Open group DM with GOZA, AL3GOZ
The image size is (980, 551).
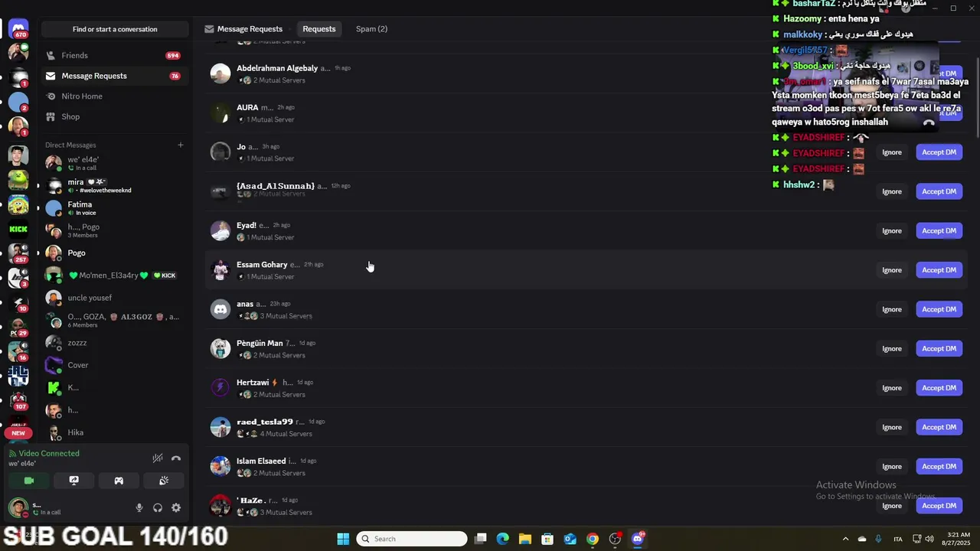click(113, 320)
